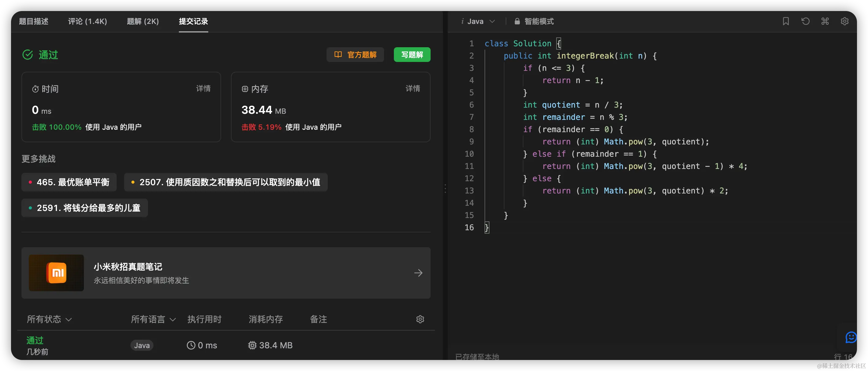
Task: Click the green 通过 check icon
Action: pos(28,55)
